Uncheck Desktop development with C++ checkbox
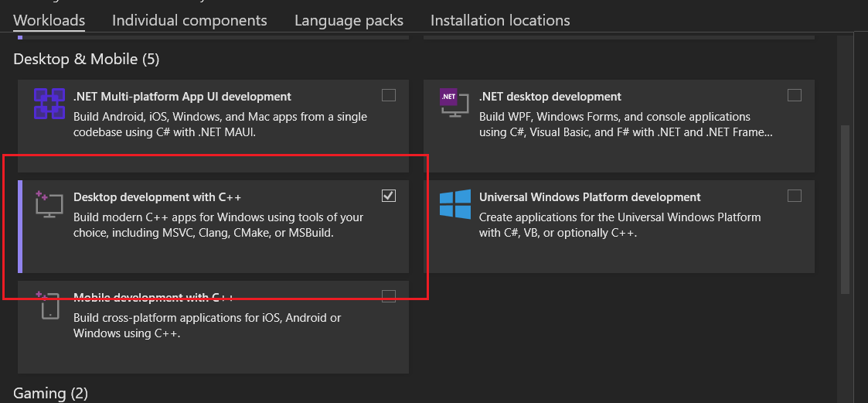The width and height of the screenshot is (868, 403). [389, 196]
